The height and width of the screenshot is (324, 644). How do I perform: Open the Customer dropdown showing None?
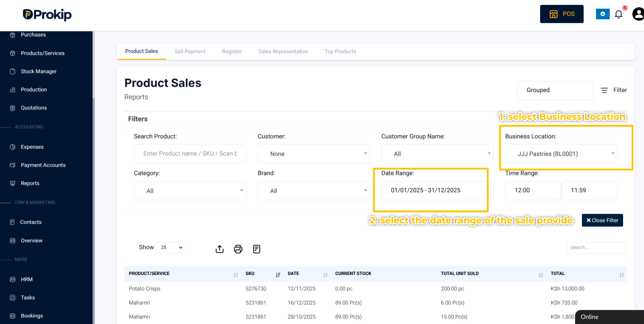point(314,154)
